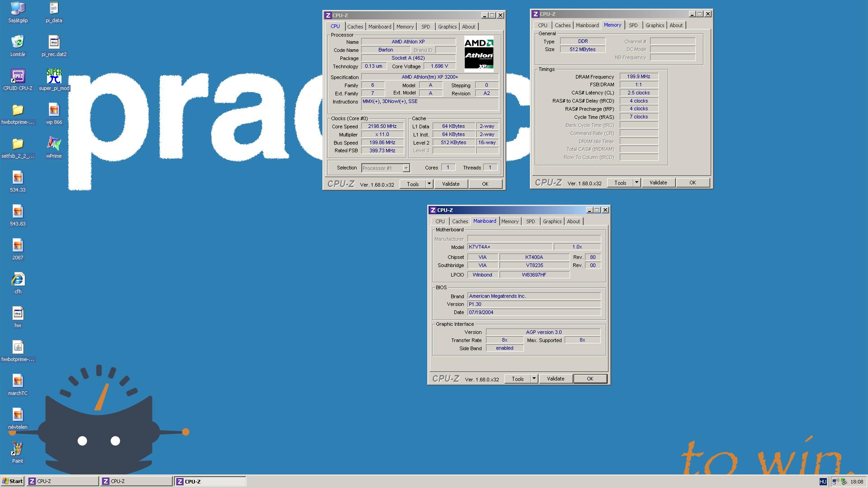Image resolution: width=868 pixels, height=488 pixels.
Task: Open Processor #1 selection dropdown
Action: (x=406, y=168)
